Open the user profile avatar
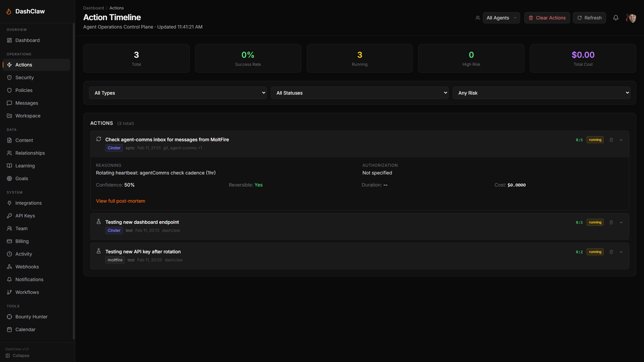Viewport: 644px width, 362px height. [631, 18]
